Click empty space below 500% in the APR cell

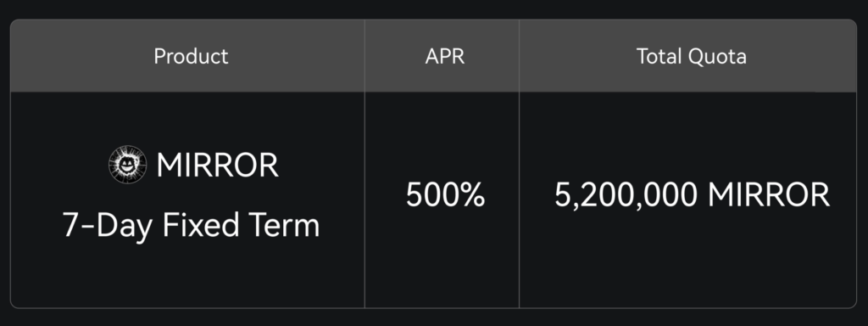[442, 261]
